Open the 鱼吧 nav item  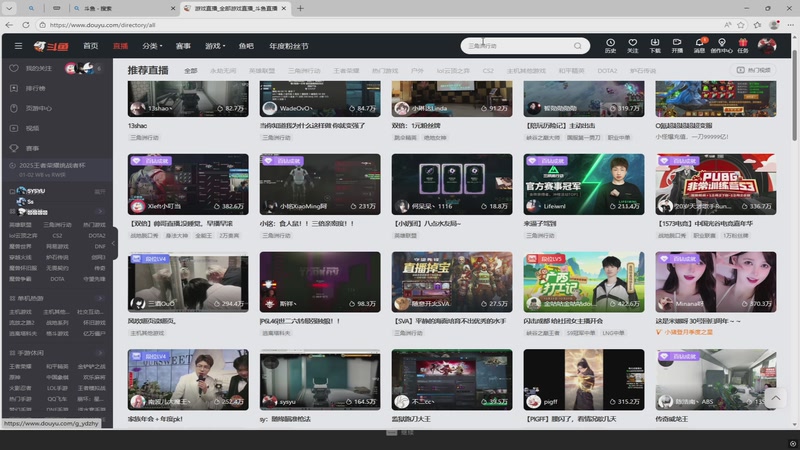click(x=246, y=46)
